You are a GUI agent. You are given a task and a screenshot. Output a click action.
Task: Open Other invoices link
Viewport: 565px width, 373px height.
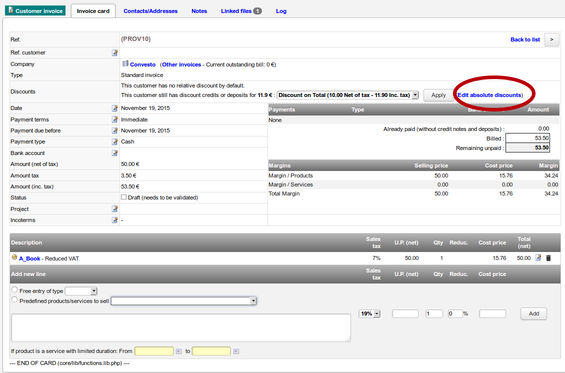click(181, 65)
